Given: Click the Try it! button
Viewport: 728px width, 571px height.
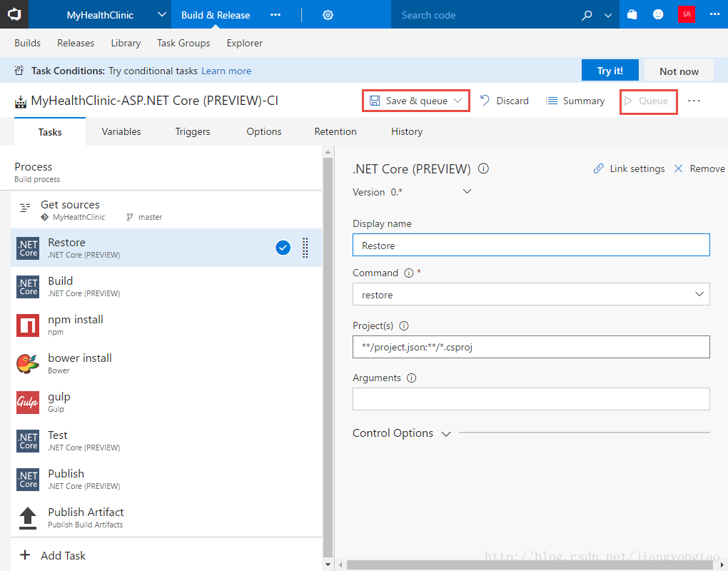Looking at the screenshot, I should (x=610, y=71).
